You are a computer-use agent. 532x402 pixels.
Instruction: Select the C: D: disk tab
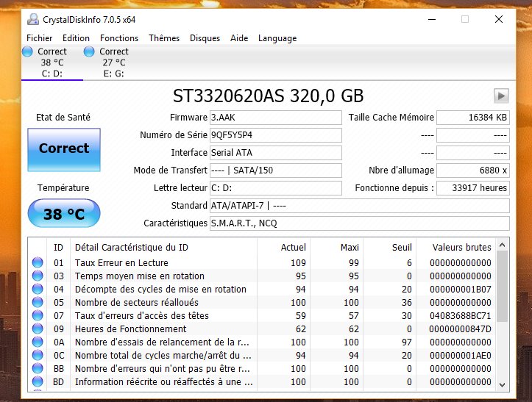click(52, 62)
